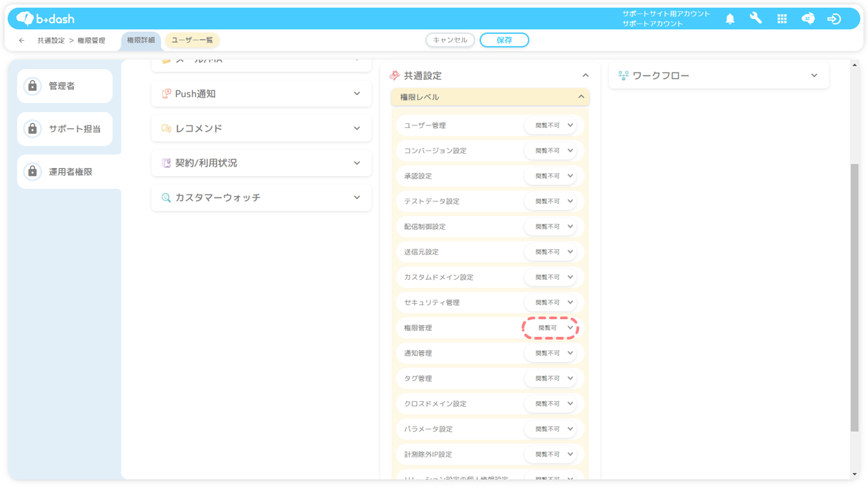Viewport: 868px width, 488px height.
Task: Expand the ワークフロー section
Action: pos(814,75)
